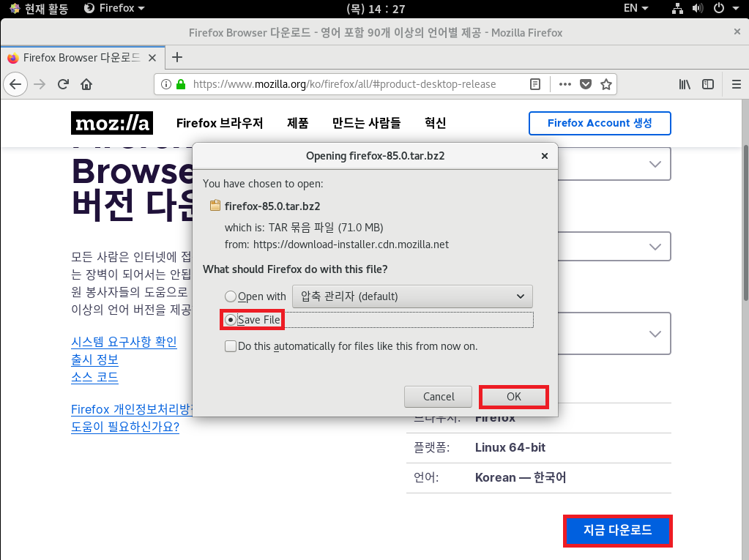Image resolution: width=749 pixels, height=560 pixels.
Task: Open the Firefox hamburger menu
Action: pyautogui.click(x=737, y=84)
